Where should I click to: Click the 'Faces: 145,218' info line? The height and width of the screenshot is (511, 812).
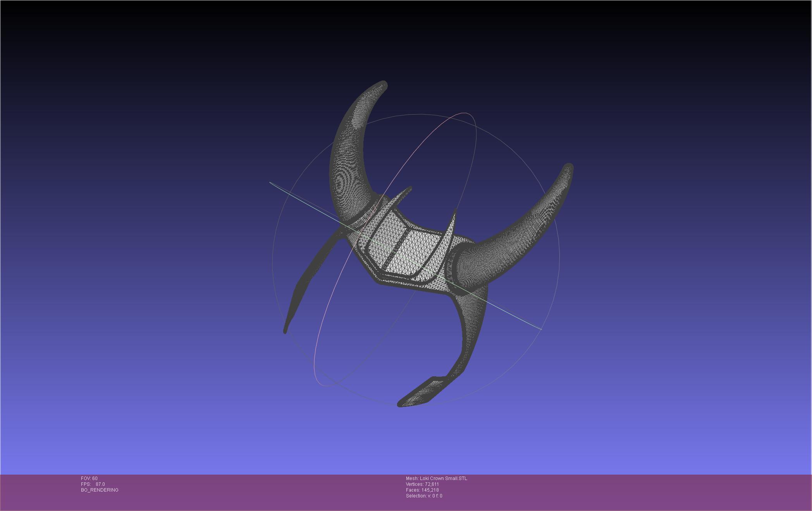(422, 490)
